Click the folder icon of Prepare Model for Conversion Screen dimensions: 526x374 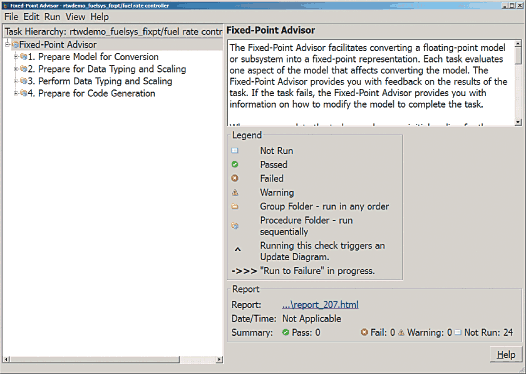[23, 57]
